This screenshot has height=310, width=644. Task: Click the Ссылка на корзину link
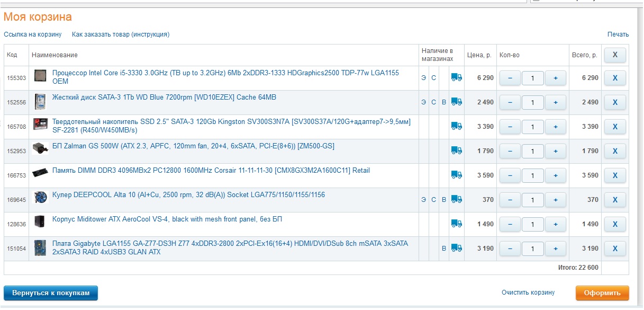coord(33,34)
